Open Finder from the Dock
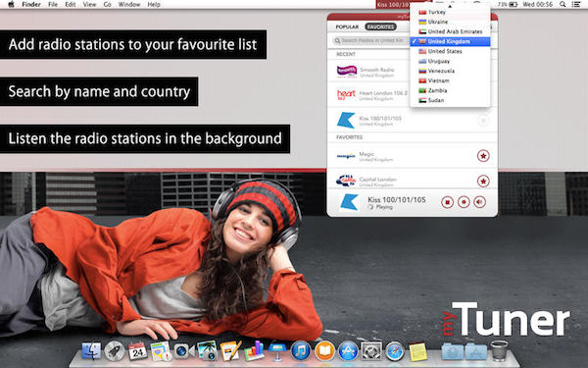This screenshot has width=588, height=368. click(91, 351)
